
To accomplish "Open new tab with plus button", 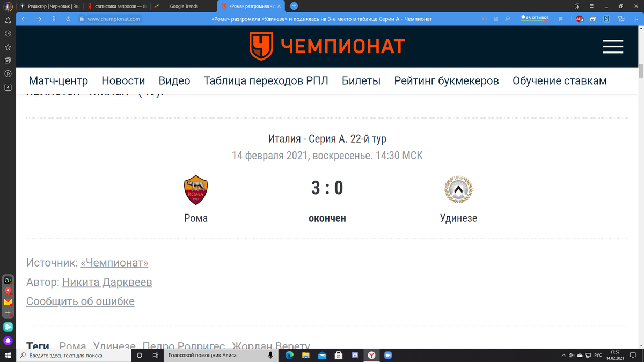I will pyautogui.click(x=294, y=6).
